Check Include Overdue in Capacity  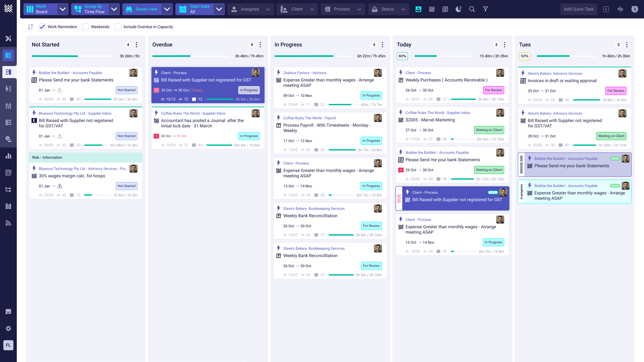(x=118, y=27)
